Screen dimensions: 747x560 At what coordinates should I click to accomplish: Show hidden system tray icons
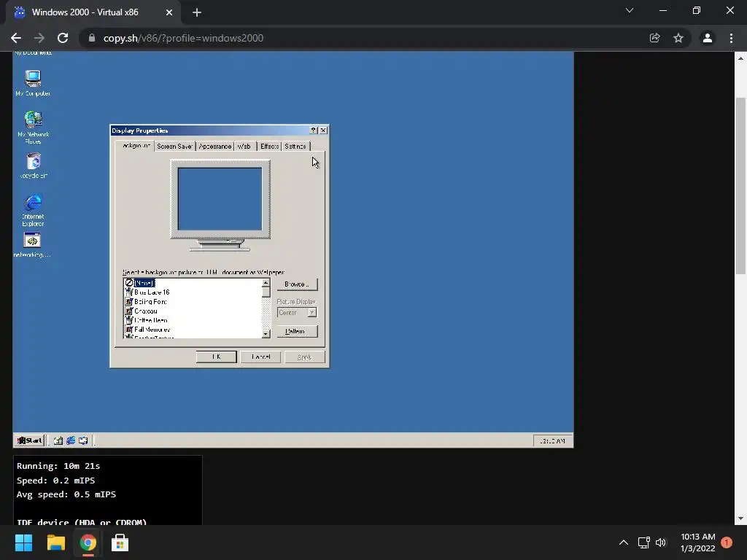(x=623, y=542)
